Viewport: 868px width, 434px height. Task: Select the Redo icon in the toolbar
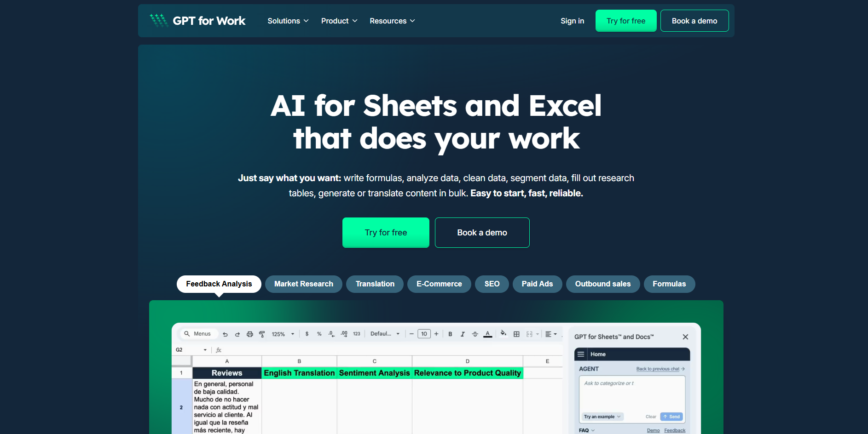[237, 334]
